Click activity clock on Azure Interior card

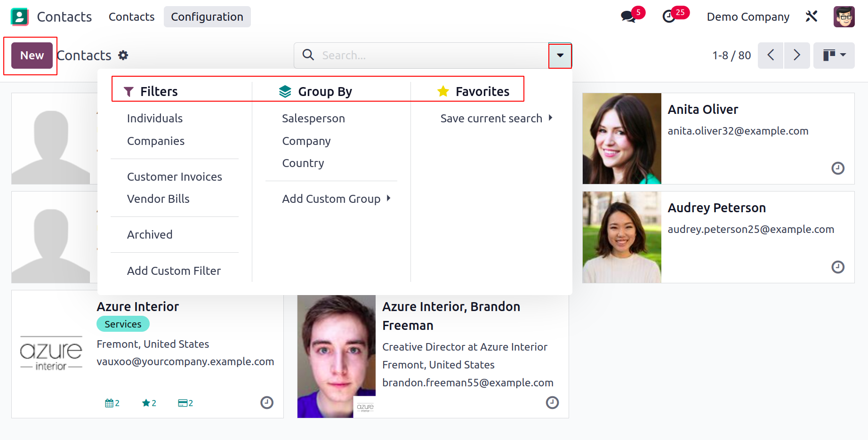coord(267,402)
